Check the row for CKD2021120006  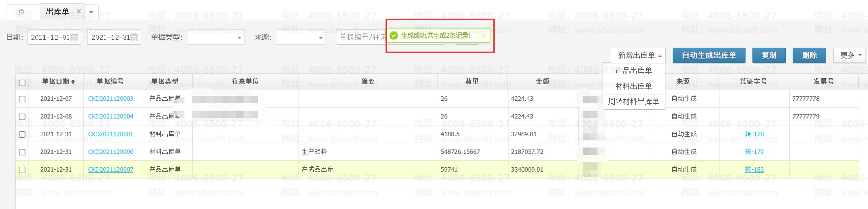[22, 152]
